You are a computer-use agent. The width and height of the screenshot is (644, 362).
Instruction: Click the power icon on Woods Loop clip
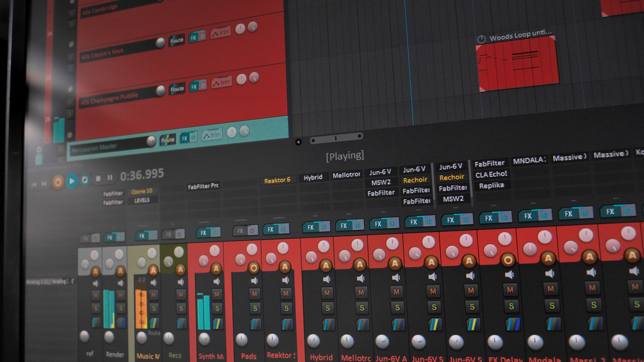(x=481, y=39)
